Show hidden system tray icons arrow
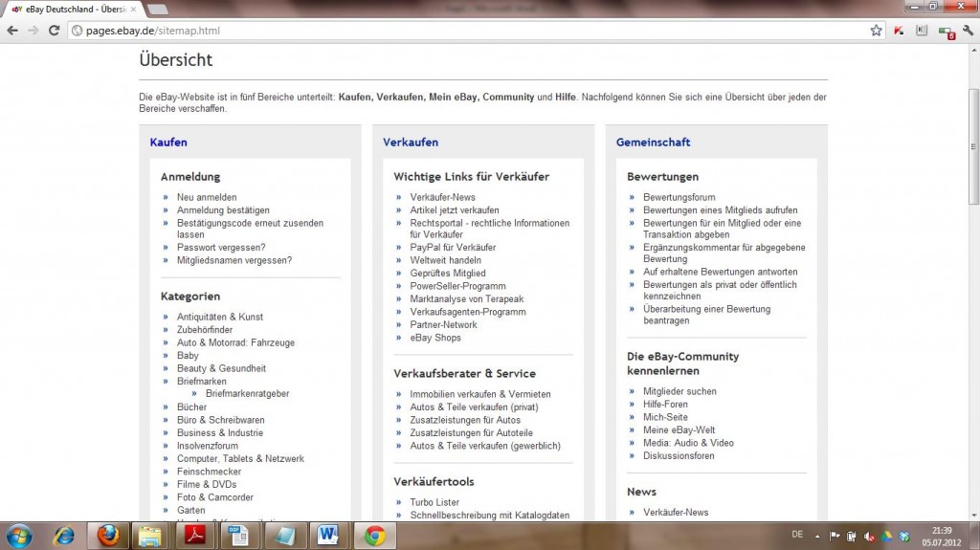Screen dimensions: 980x550 [x=817, y=537]
